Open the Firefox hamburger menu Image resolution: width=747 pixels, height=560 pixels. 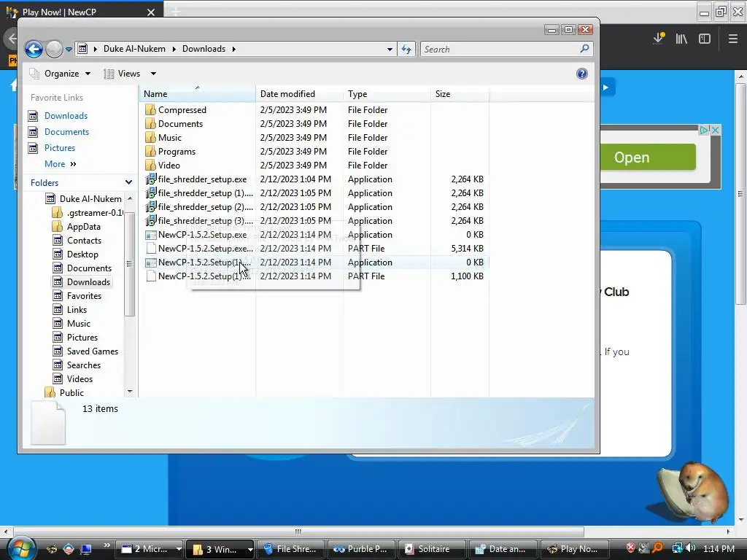pyautogui.click(x=733, y=39)
